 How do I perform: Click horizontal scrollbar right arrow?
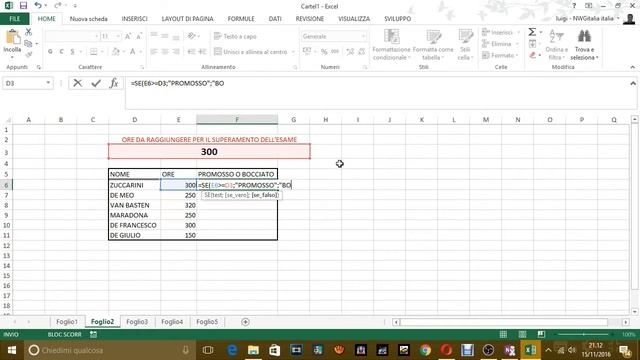625,322
